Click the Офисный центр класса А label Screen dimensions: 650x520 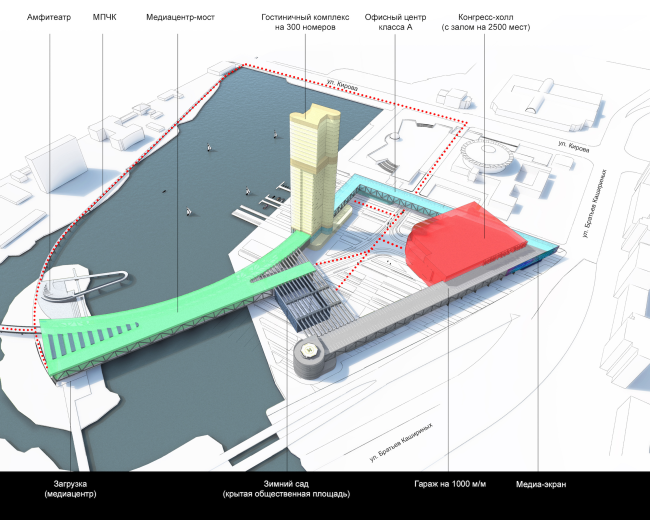click(x=395, y=23)
